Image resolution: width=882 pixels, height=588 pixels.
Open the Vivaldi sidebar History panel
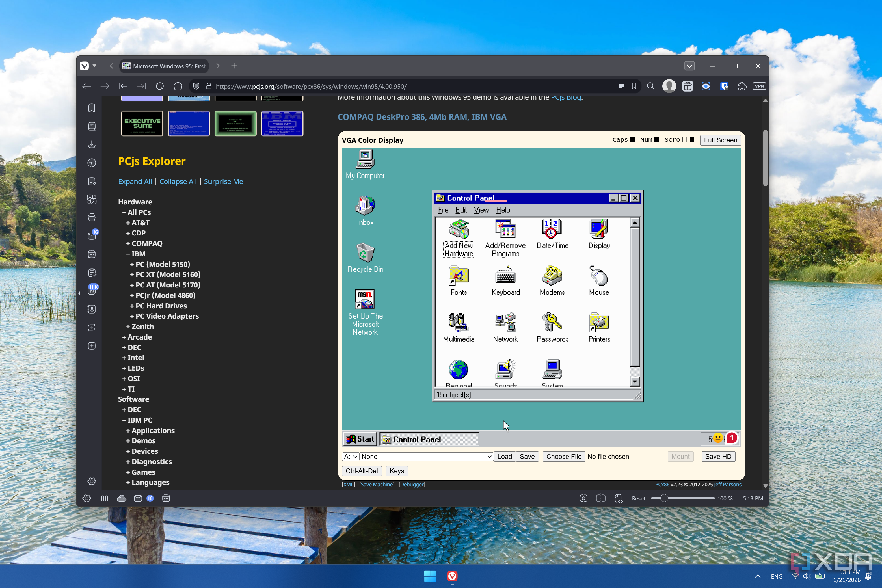tap(92, 163)
